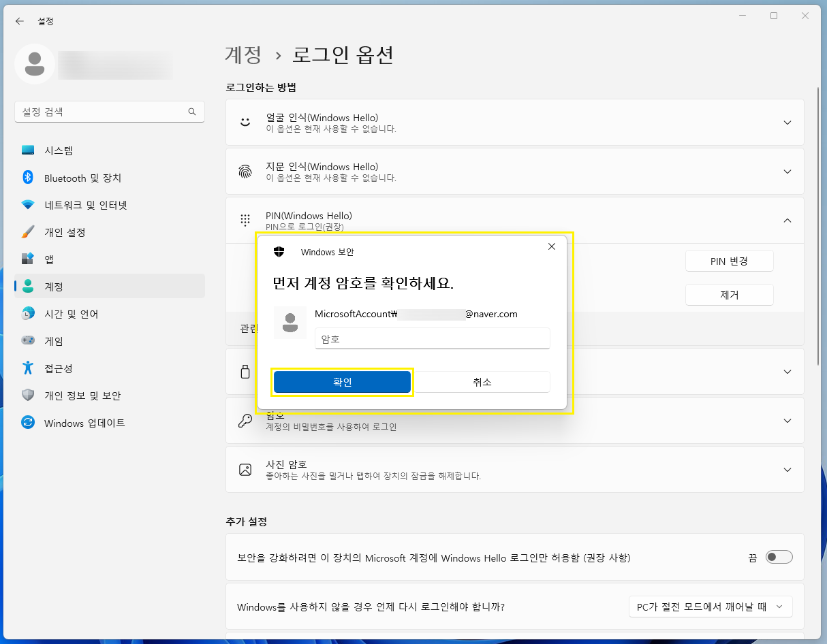Click 취소 button in dialog
827x644 pixels.
click(482, 382)
